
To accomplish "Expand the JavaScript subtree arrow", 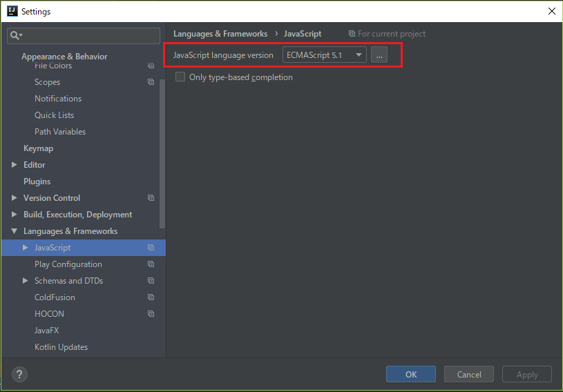I will [x=25, y=248].
